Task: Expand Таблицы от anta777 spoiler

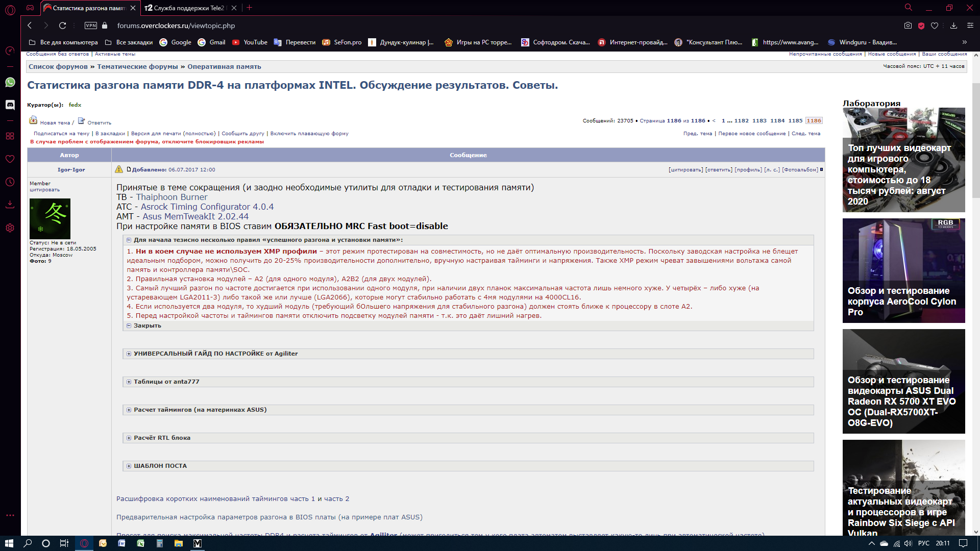Action: pyautogui.click(x=166, y=382)
